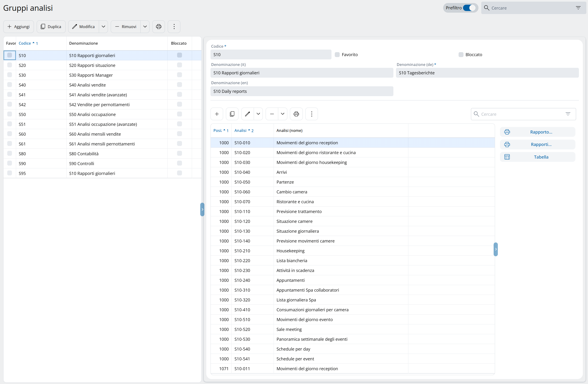Select the S50 Analisi occupazione row
This screenshot has width=588, height=384.
tap(93, 115)
